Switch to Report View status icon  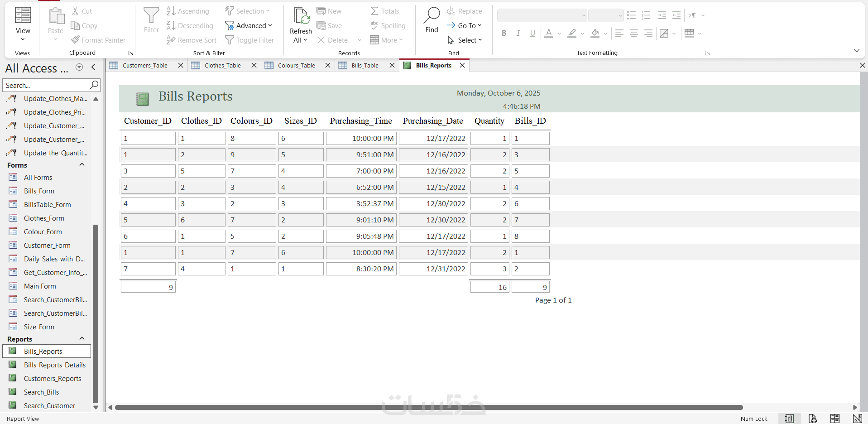(x=789, y=419)
